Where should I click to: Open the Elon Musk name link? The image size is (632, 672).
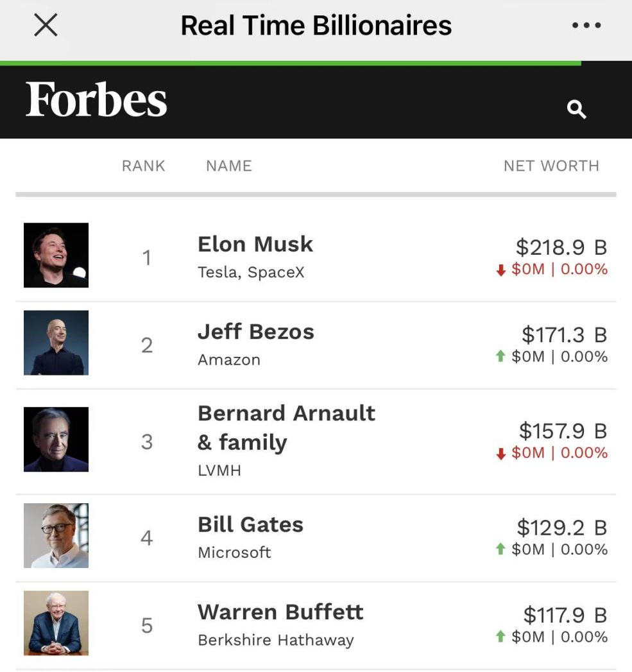click(x=255, y=244)
